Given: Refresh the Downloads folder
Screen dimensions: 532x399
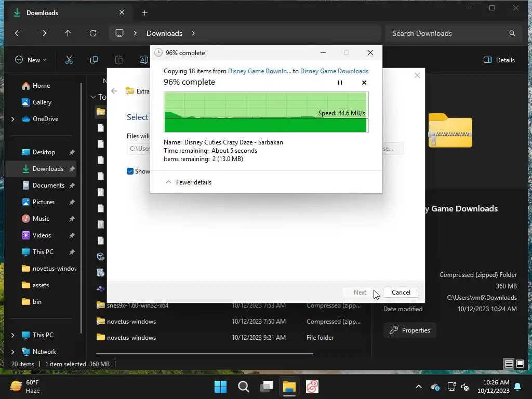Looking at the screenshot, I should coord(93,33).
